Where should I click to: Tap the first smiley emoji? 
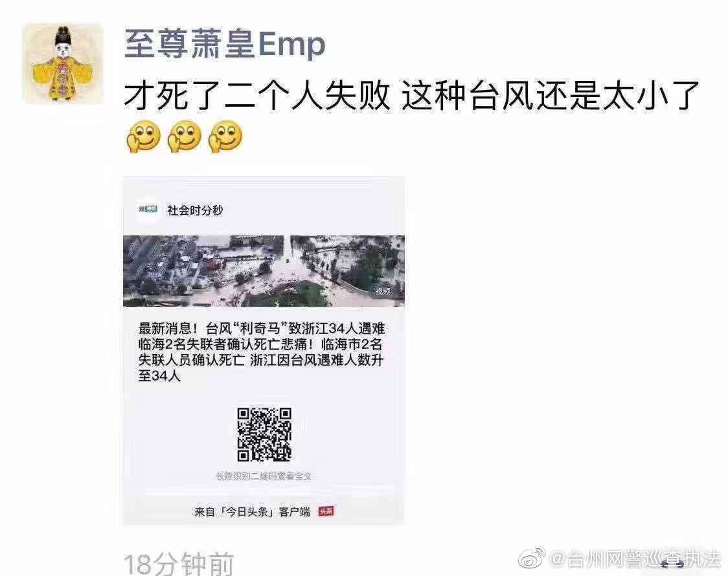point(142,137)
